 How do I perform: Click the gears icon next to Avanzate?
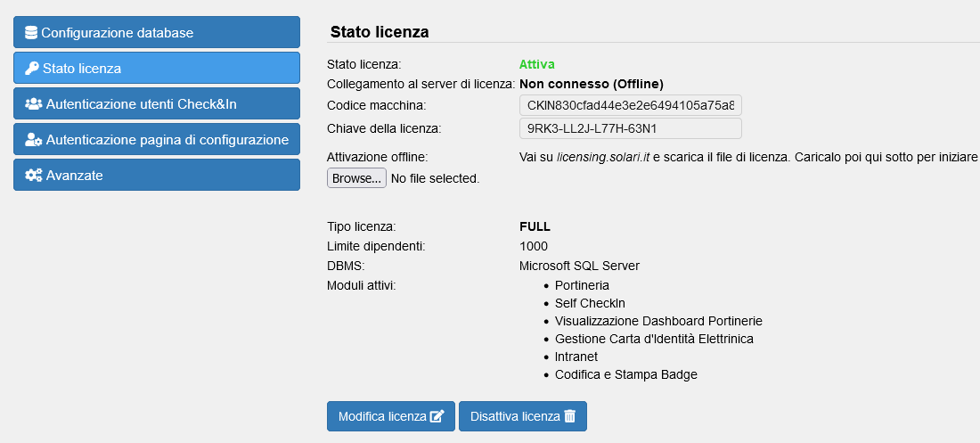pyautogui.click(x=34, y=176)
